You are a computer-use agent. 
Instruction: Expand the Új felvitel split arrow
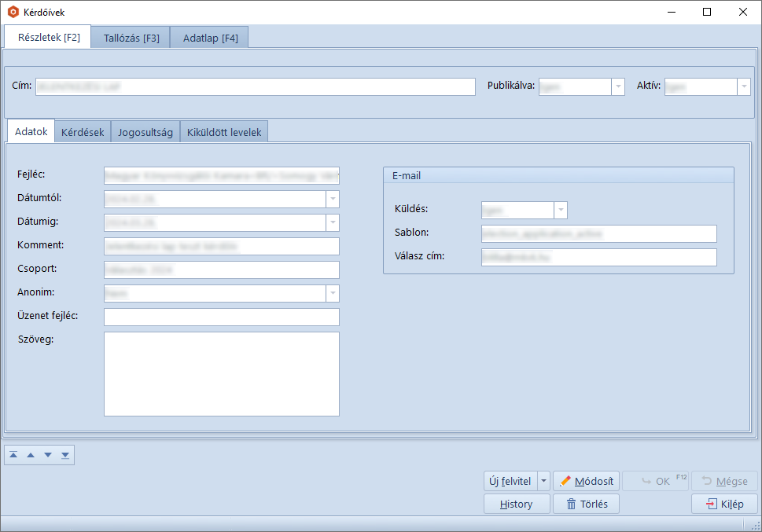(x=544, y=481)
